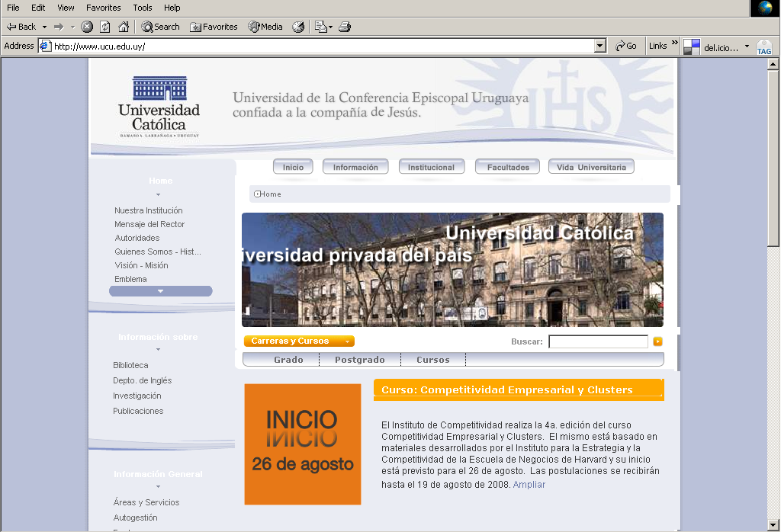This screenshot has width=781, height=532.
Task: Open Nuestra Institución sidebar link
Action: tap(149, 210)
